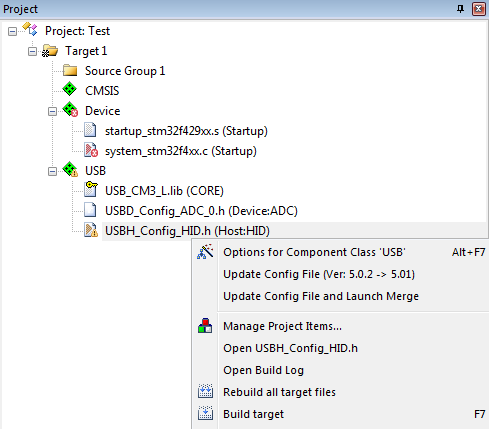
Task: Open Options for Component Class 'USB'
Action: (340, 252)
